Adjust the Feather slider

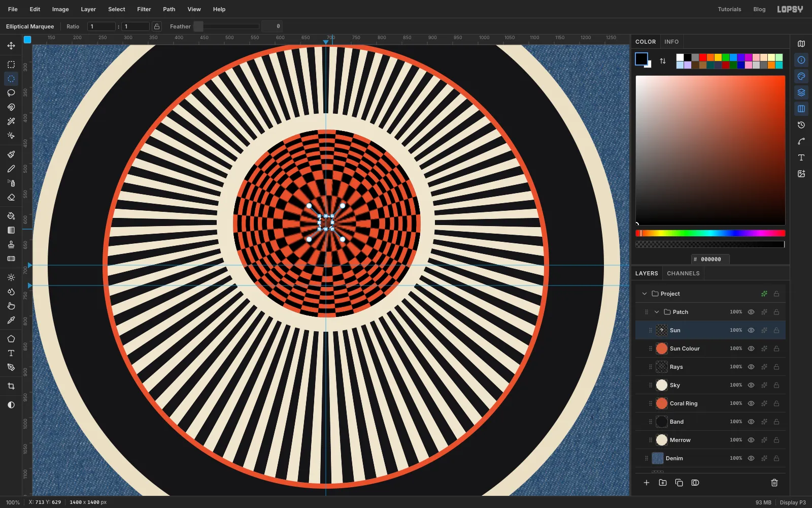226,26
